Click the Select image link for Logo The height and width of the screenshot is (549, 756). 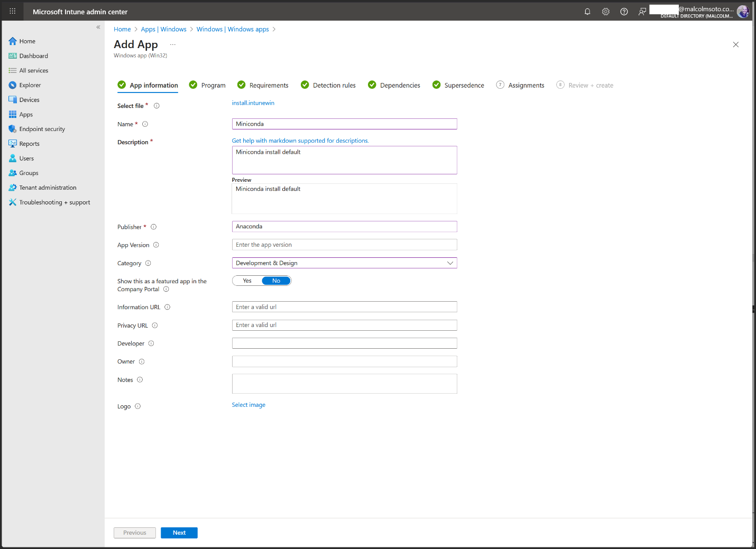248,405
